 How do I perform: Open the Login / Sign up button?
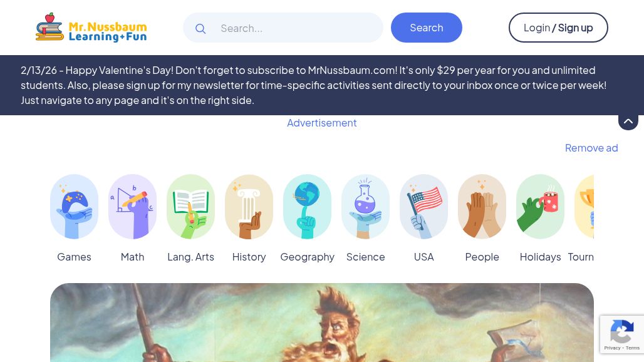pos(558,28)
